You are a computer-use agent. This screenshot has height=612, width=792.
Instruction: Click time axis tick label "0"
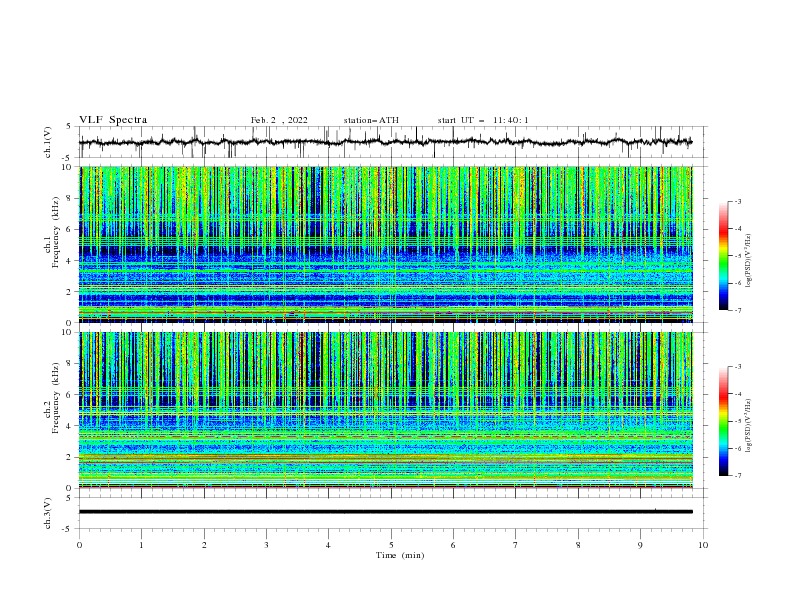[x=79, y=545]
